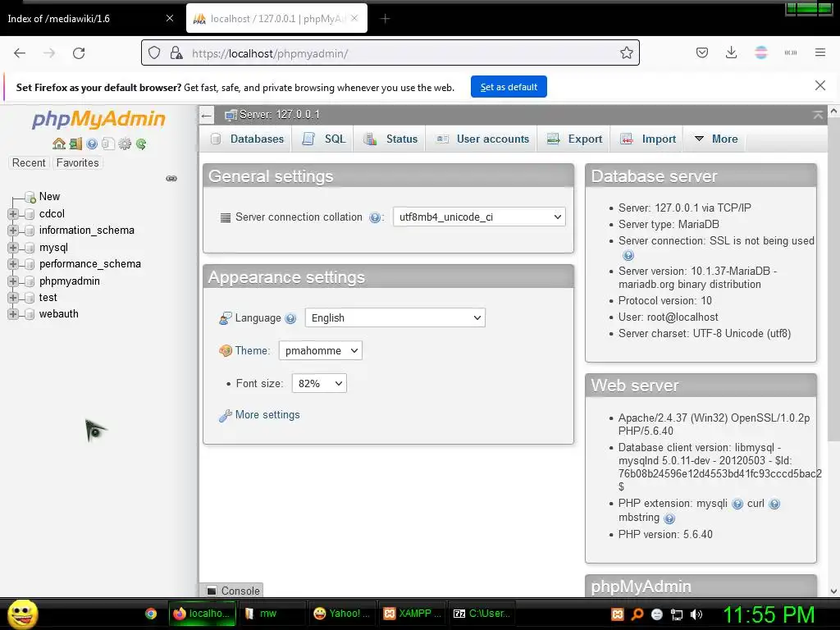840x630 pixels.
Task: Open the Firefox account avatar icon
Action: (760, 52)
